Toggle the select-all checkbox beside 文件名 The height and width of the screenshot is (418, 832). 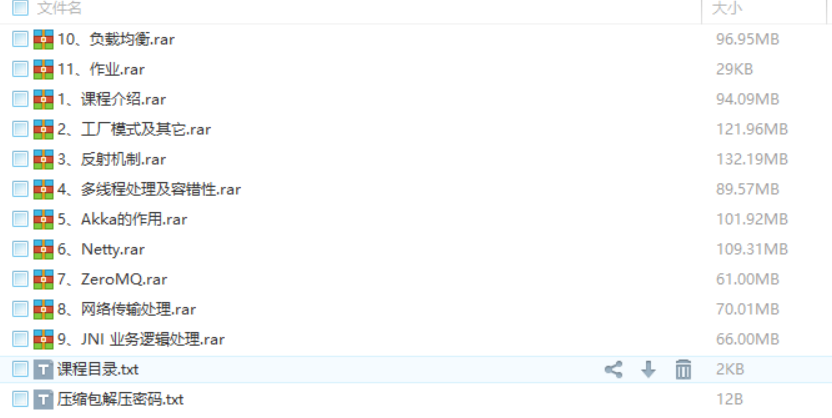point(20,7)
